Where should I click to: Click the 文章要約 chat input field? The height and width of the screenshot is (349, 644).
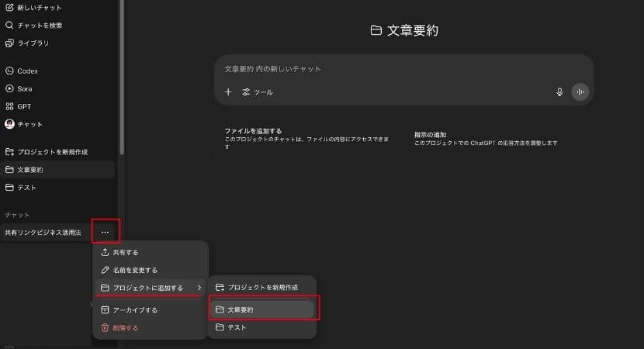[x=403, y=69]
